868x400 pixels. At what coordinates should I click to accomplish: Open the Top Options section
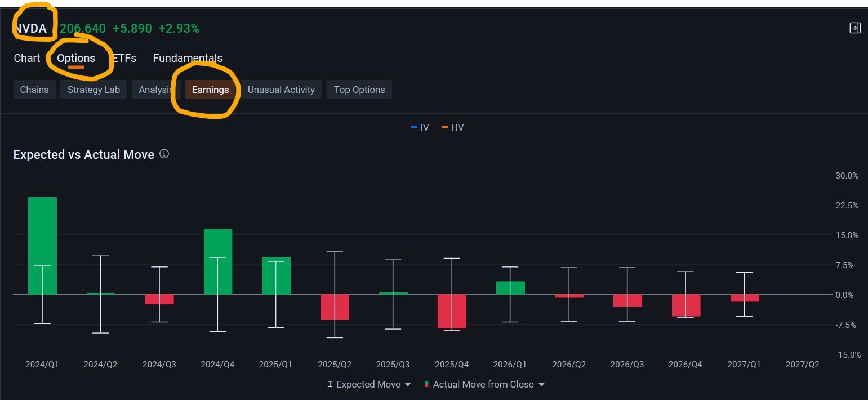[359, 90]
